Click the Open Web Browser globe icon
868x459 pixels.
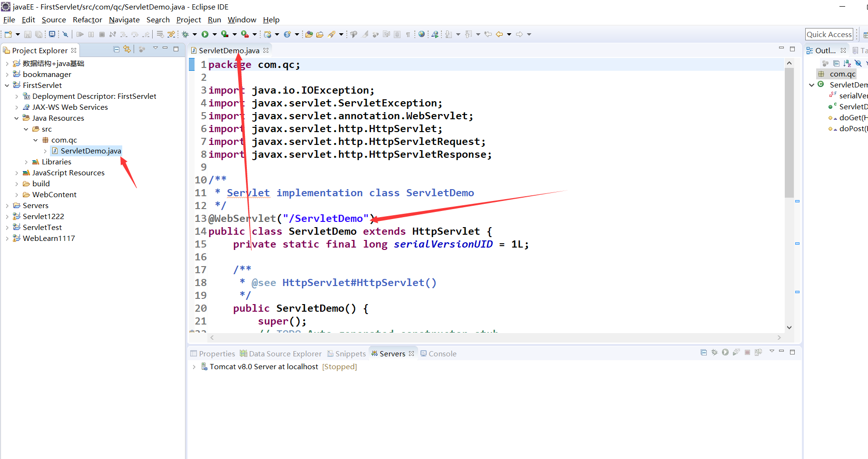[421, 34]
